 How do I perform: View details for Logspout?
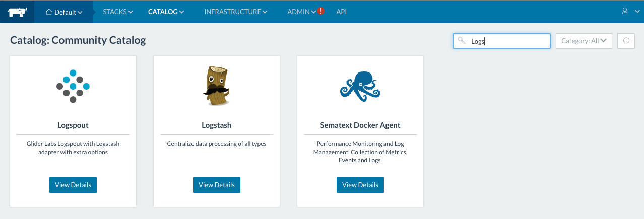pyautogui.click(x=73, y=185)
